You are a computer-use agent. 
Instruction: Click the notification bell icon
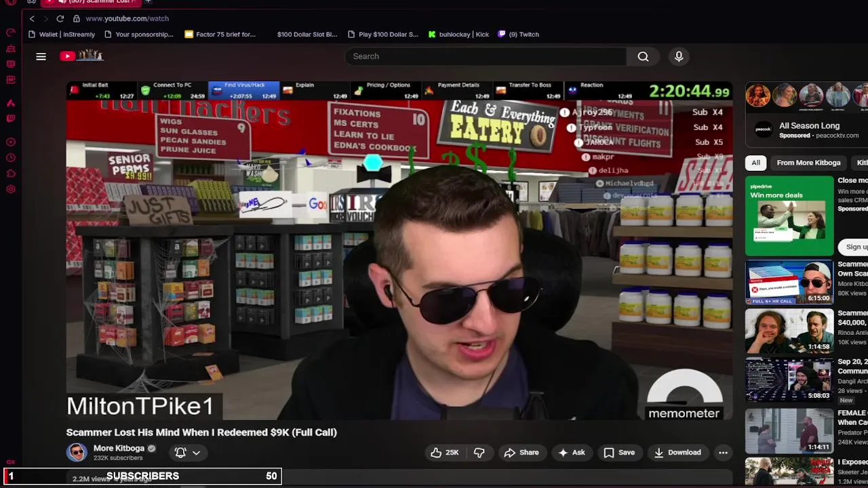coord(180,452)
